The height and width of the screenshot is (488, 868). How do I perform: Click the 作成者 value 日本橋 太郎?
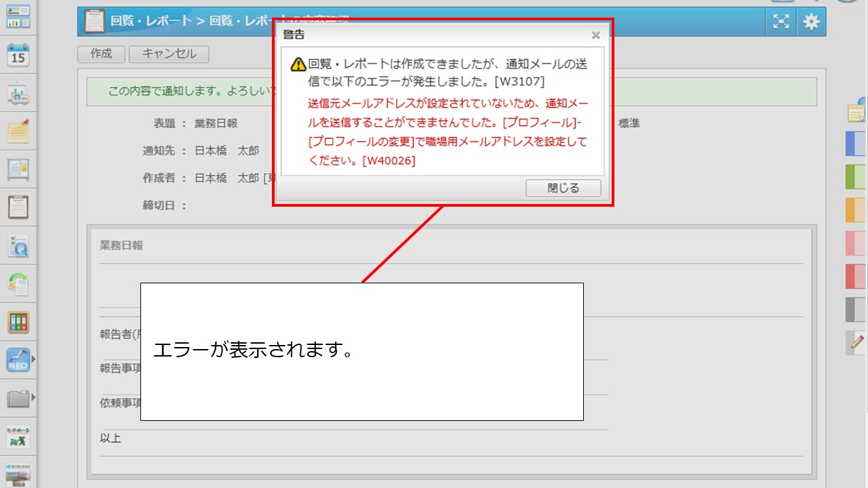point(226,178)
